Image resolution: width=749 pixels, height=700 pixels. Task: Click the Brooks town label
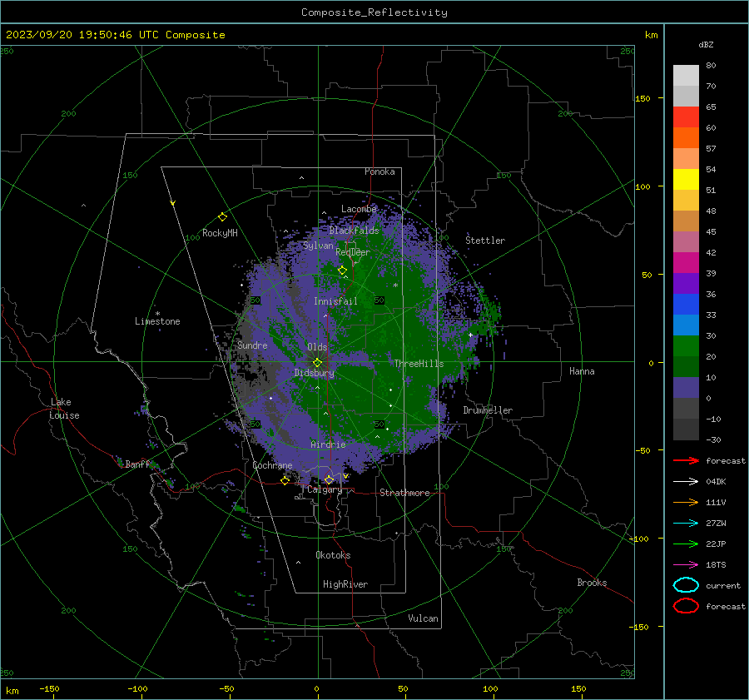592,583
